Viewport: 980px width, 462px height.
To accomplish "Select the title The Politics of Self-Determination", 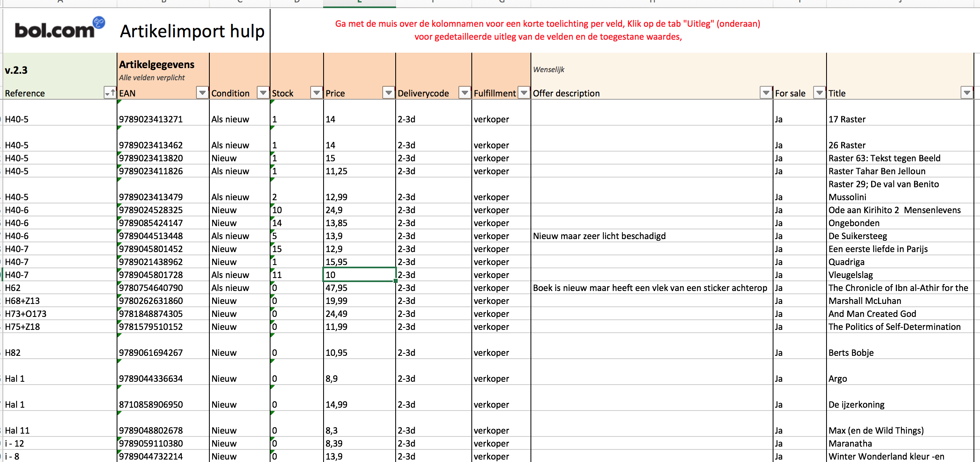I will (x=900, y=327).
